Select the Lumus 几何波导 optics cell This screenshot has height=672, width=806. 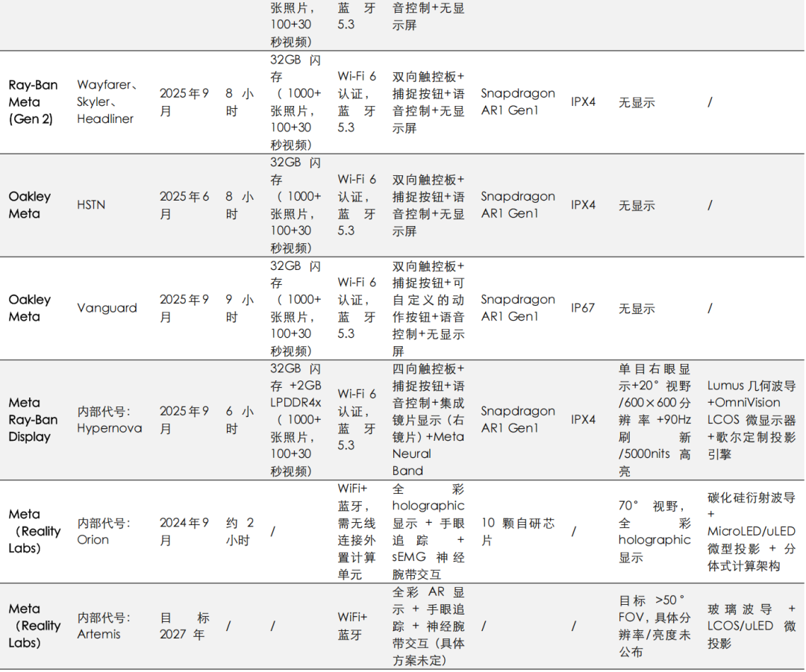(752, 420)
